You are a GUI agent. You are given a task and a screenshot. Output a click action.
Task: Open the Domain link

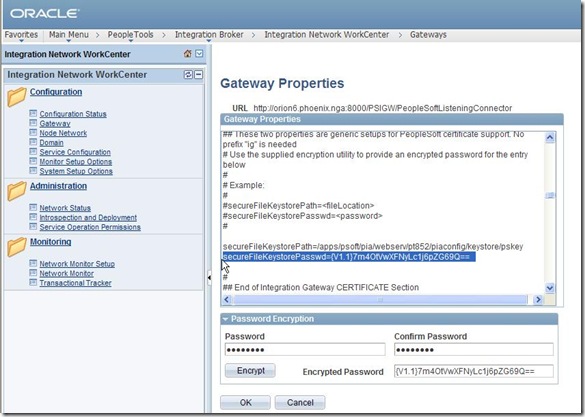point(51,143)
